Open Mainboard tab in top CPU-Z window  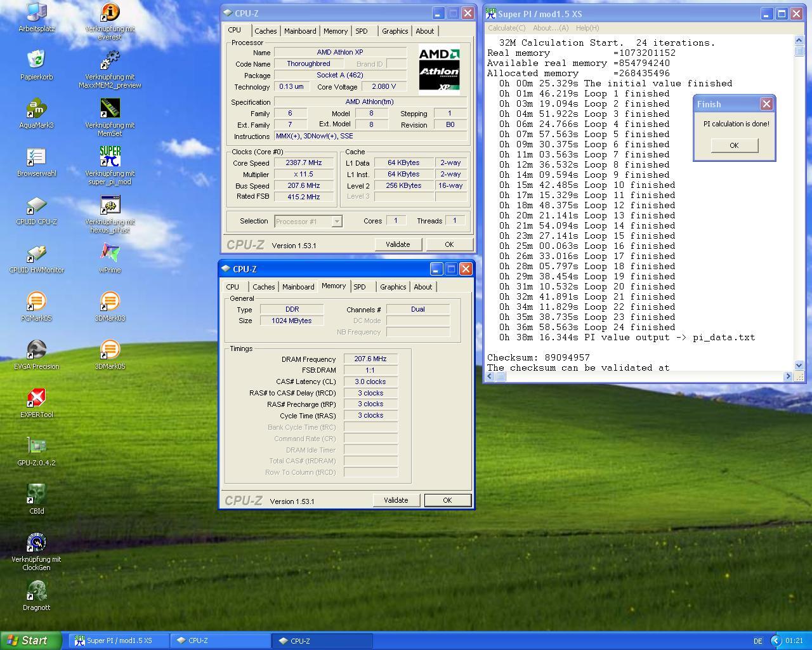[x=300, y=31]
